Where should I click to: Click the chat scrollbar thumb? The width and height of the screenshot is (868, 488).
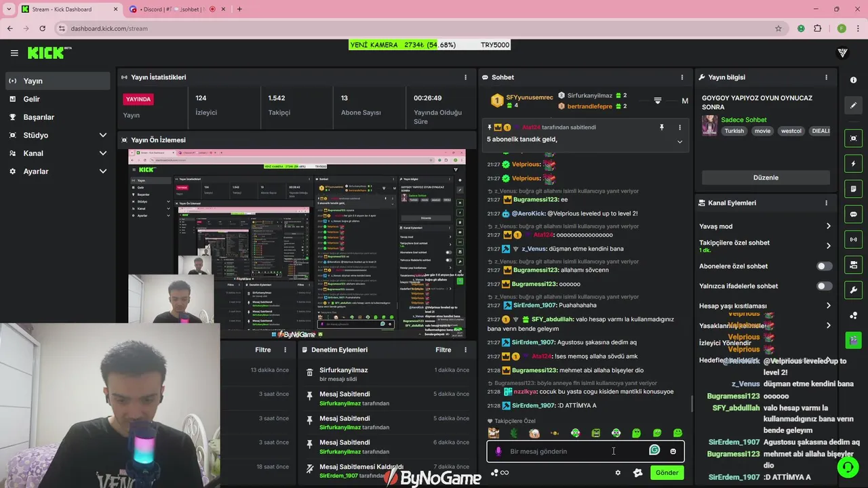click(692, 403)
